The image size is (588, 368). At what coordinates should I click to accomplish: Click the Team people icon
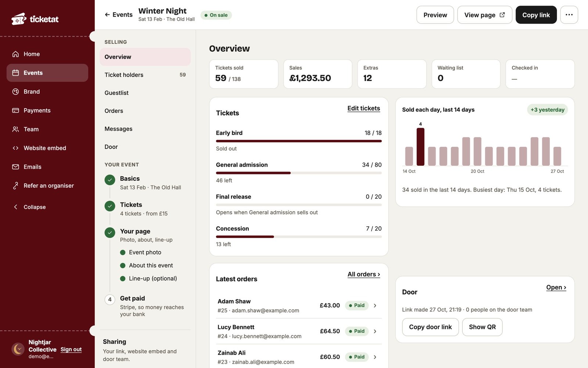[x=15, y=129]
